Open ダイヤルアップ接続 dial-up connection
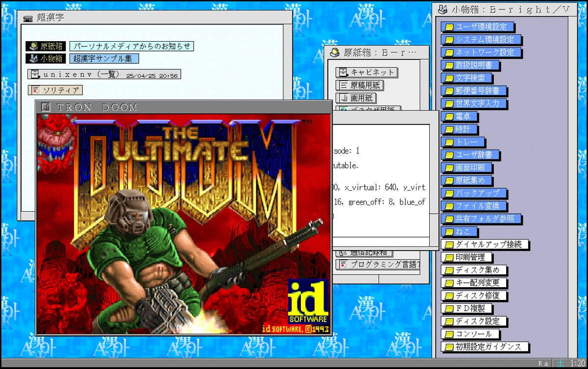The image size is (588, 369). [x=485, y=244]
